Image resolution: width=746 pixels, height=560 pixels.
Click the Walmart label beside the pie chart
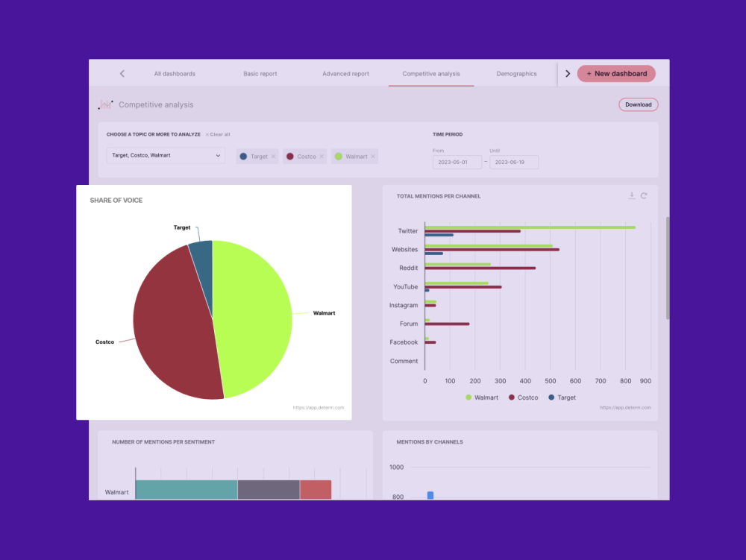(x=324, y=312)
